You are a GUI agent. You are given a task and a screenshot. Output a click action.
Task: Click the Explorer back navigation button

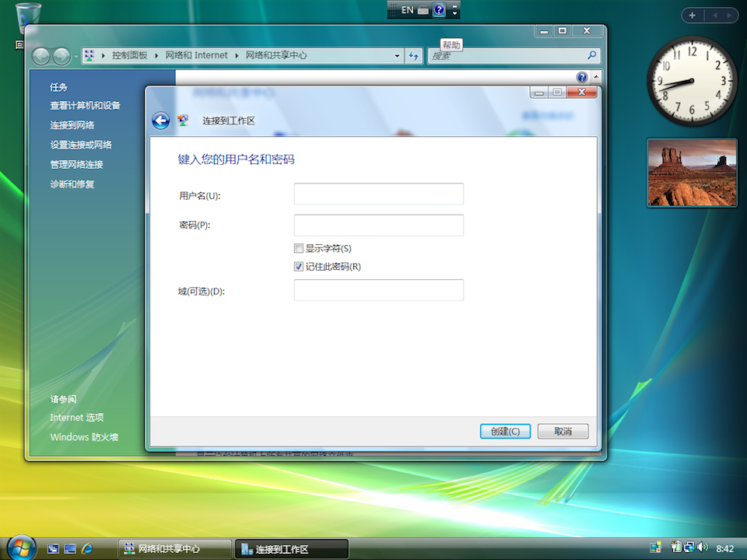tap(41, 56)
